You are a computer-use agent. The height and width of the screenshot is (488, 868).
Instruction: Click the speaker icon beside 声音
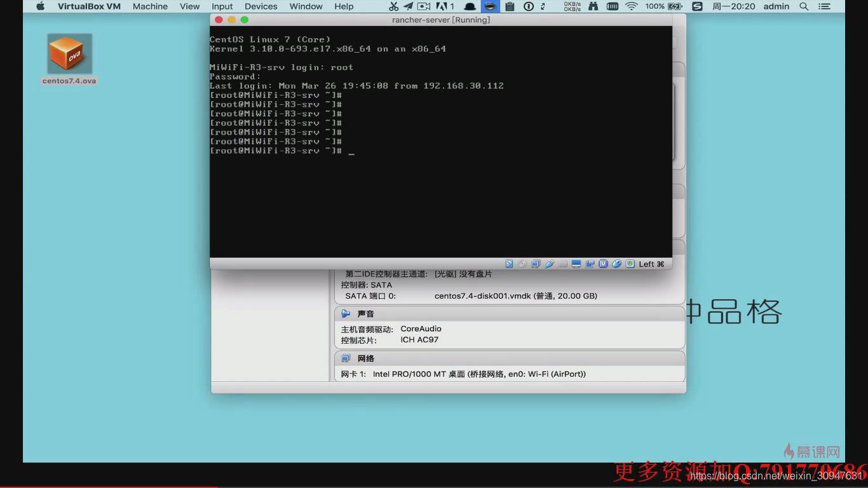point(346,314)
